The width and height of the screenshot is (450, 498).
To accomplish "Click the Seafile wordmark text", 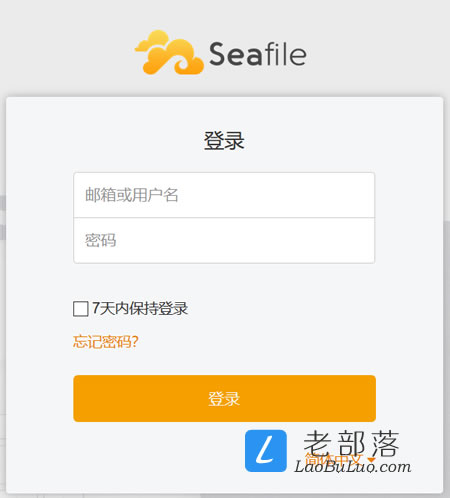I will point(258,54).
